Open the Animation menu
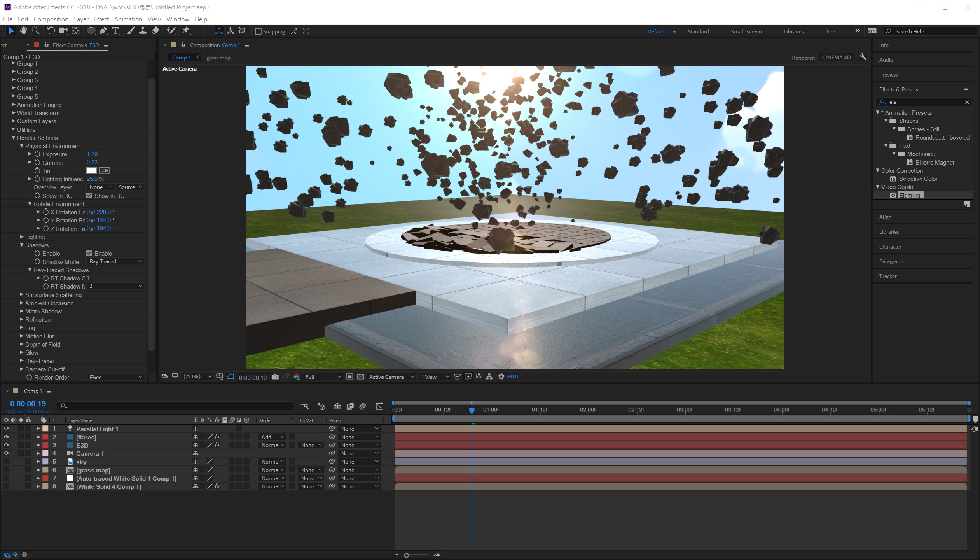The width and height of the screenshot is (980, 560). (128, 19)
